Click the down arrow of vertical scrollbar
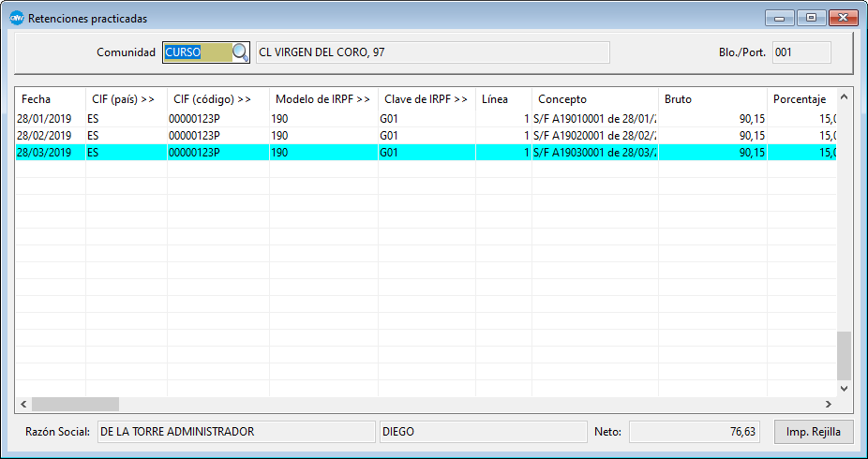 coord(844,388)
